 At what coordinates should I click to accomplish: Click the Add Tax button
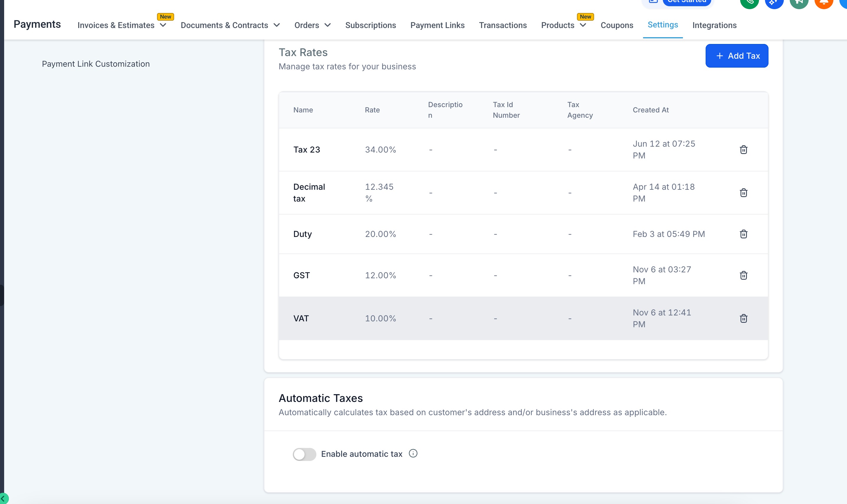point(736,56)
